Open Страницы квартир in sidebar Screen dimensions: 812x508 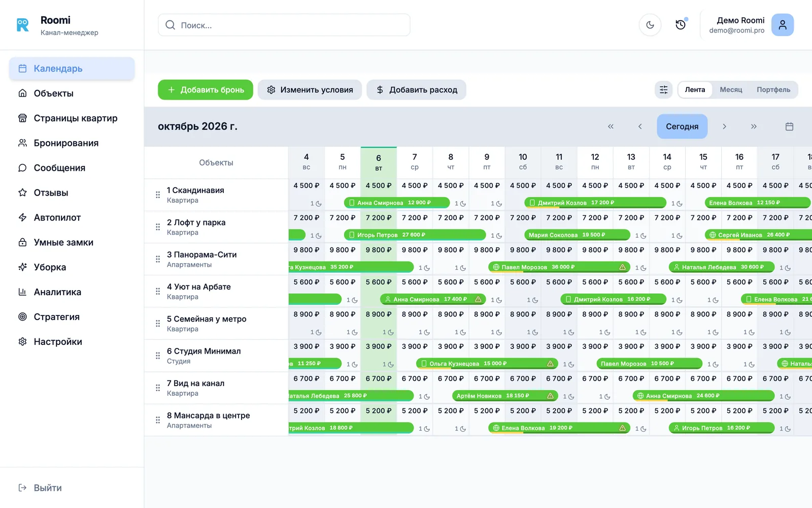(x=72, y=118)
